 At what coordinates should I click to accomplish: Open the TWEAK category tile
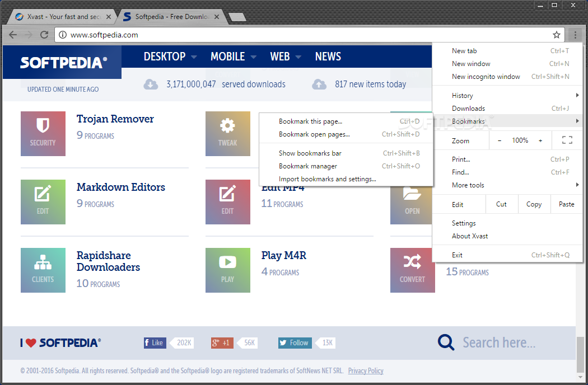click(x=227, y=133)
